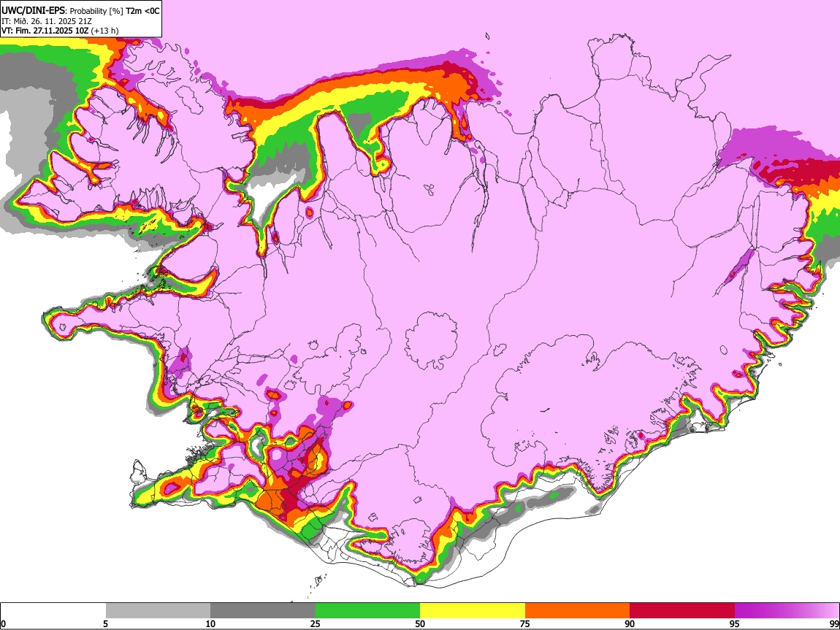The height and width of the screenshot is (630, 840).
Task: Click the 'T2m <0C' parameter label
Action: pos(142,11)
